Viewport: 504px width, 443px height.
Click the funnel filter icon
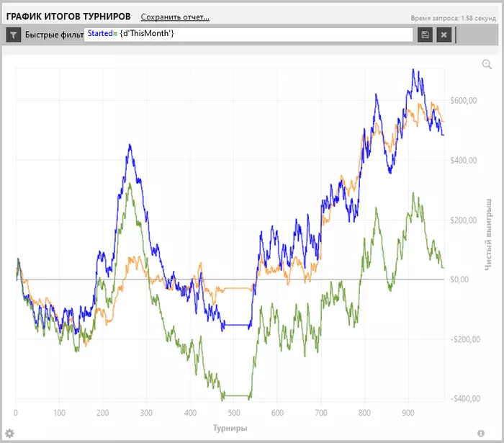[14, 35]
